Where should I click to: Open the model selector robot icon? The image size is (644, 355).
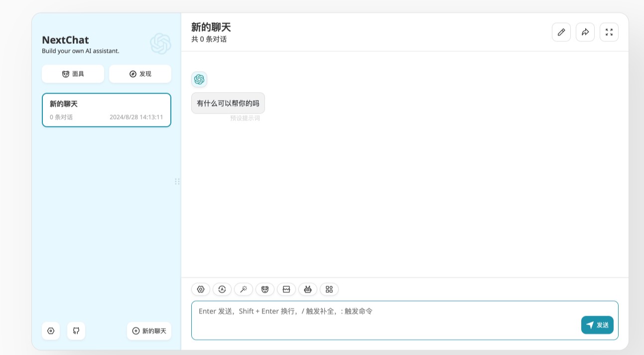(308, 289)
